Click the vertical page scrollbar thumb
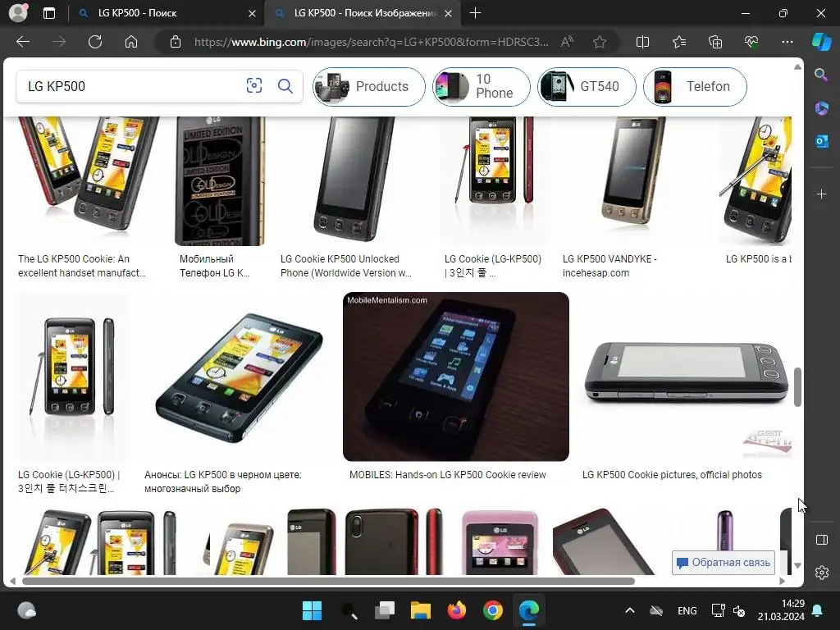 pos(797,387)
